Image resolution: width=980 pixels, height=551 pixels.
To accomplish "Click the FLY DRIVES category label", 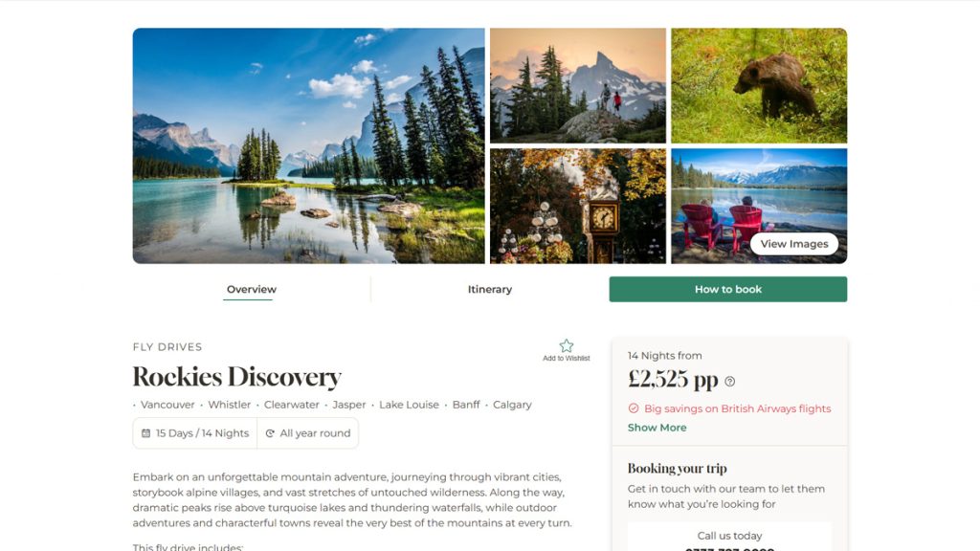I will pos(167,346).
